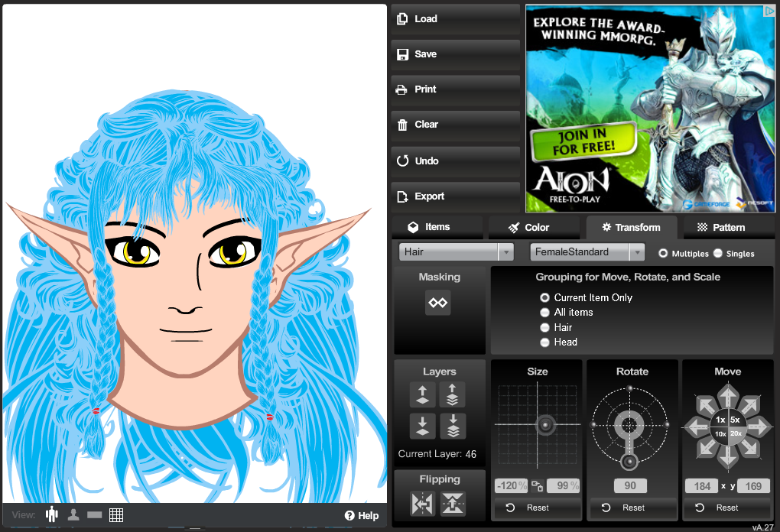Choose Head grouping radio button
The height and width of the screenshot is (532, 780).
click(x=545, y=342)
